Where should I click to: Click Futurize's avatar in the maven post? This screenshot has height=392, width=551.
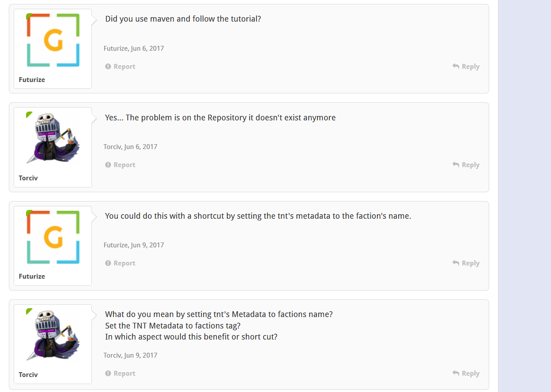coord(53,40)
